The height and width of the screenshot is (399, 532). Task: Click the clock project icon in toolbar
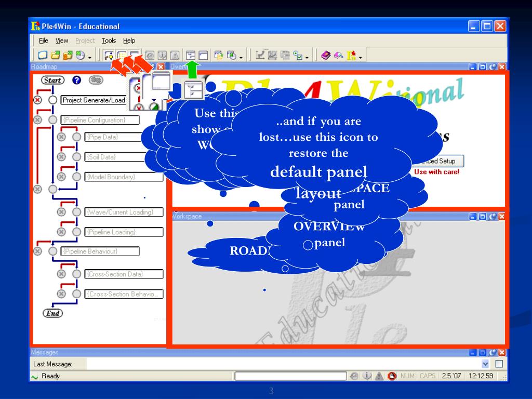[x=80, y=55]
